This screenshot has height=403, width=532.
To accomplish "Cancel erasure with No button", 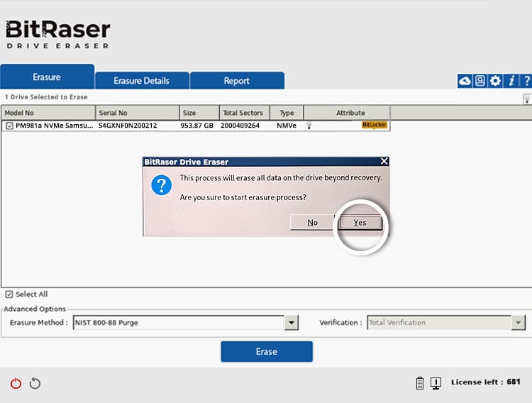I will point(313,223).
